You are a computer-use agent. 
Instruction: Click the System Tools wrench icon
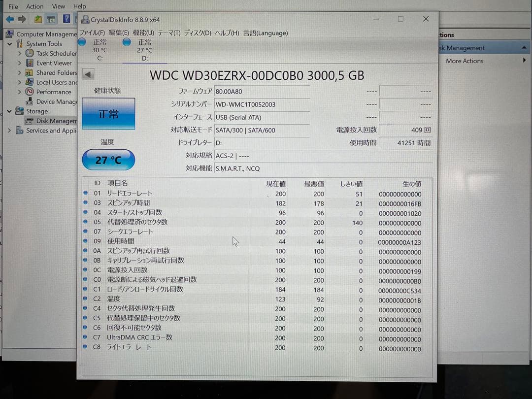pyautogui.click(x=20, y=44)
